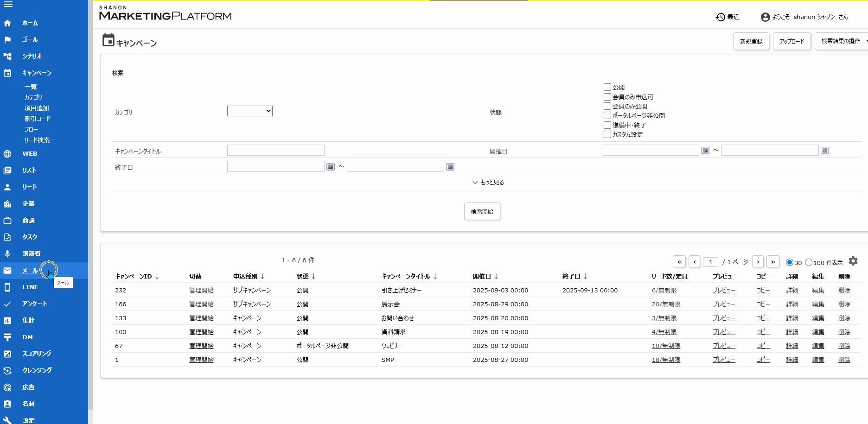Open the hamburger menu icon
868x424 pixels.
click(8, 5)
